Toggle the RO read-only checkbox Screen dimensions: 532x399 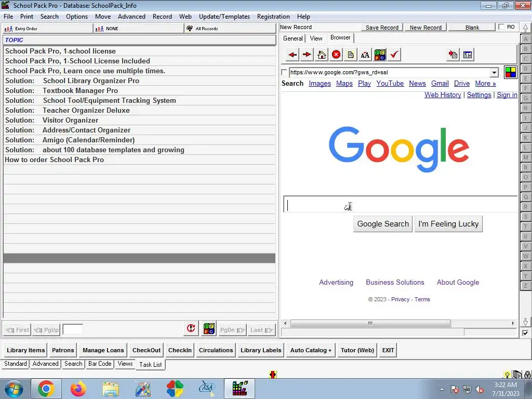[x=501, y=27]
